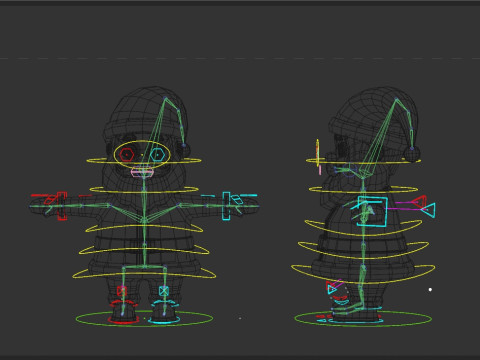Screen dimensions: 480x360
Task: Pick the pink mouth control in front view
Action: tap(142, 172)
